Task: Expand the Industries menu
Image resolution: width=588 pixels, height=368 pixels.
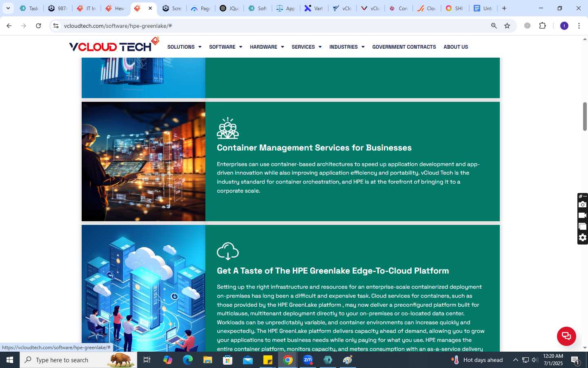Action: 347,47
